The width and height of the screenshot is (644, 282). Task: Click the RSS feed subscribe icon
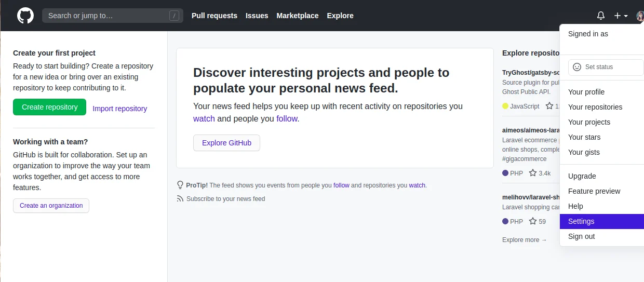[180, 198]
